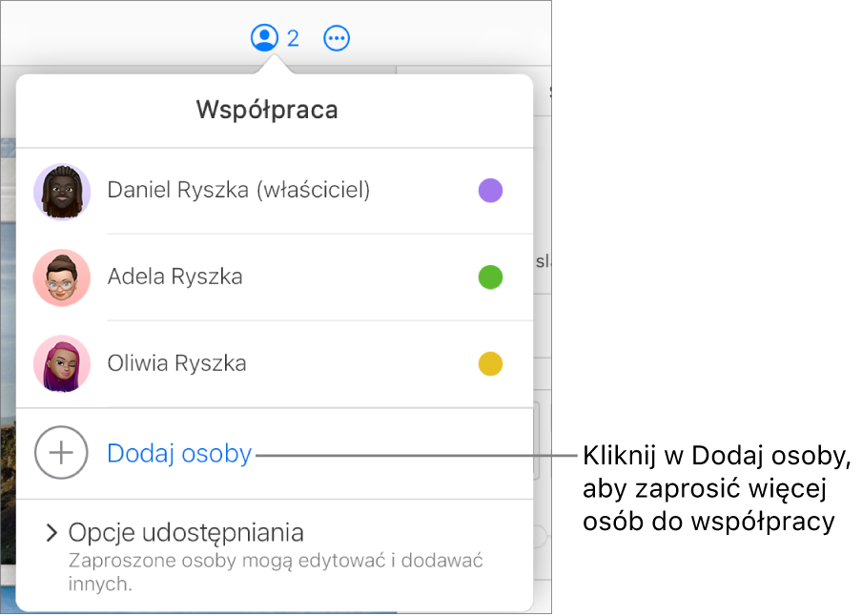Toggle Daniel Ryszka's presence indicator dot
Image resolution: width=862 pixels, height=616 pixels.
(490, 191)
